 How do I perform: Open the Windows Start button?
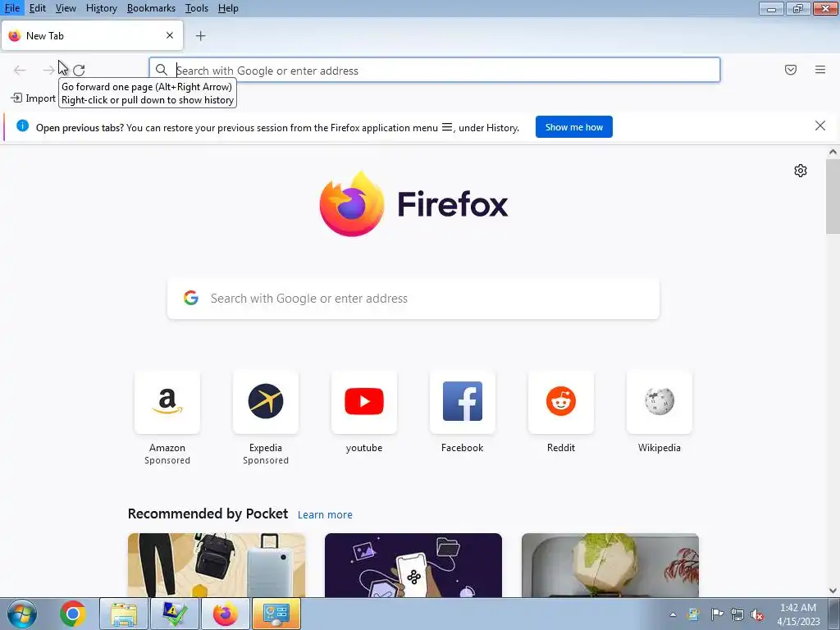[x=22, y=614]
